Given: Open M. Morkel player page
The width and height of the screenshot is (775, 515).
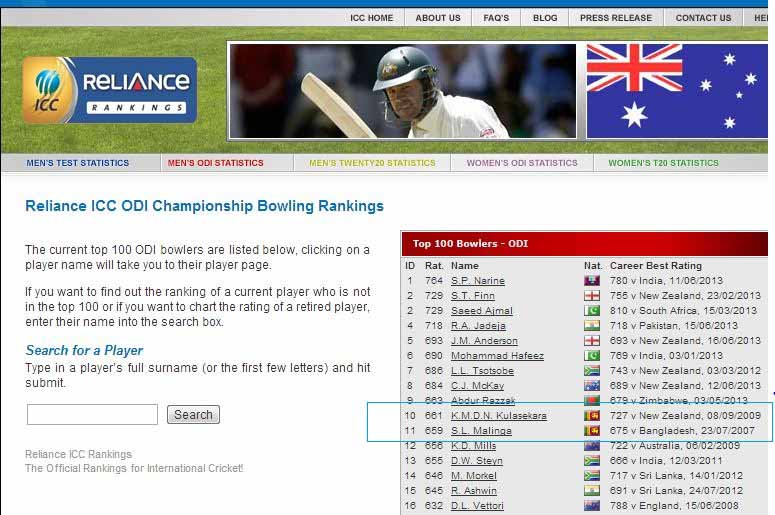Looking at the screenshot, I should 474,475.
